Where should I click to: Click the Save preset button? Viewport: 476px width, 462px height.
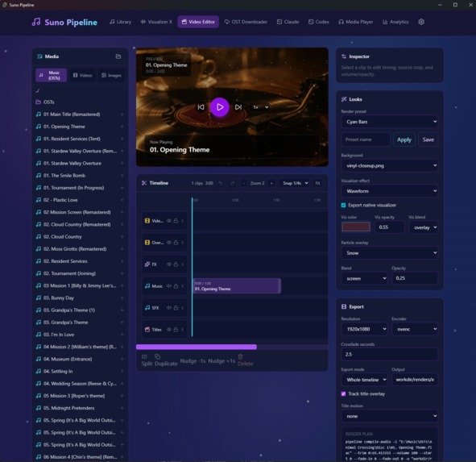click(428, 139)
